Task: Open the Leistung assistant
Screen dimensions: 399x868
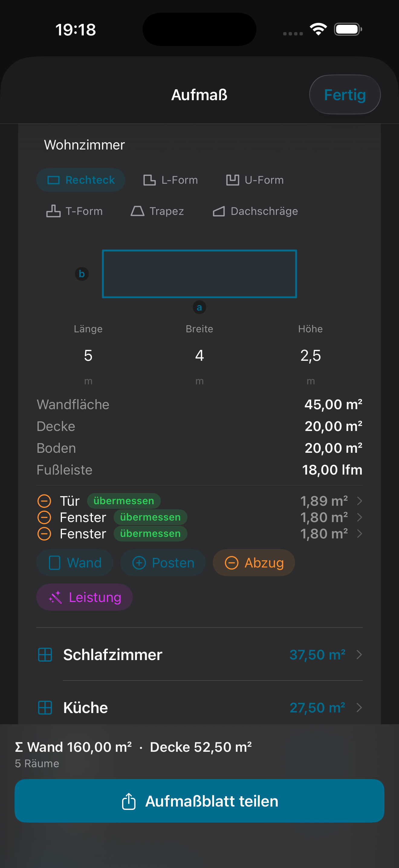Action: coord(84,597)
